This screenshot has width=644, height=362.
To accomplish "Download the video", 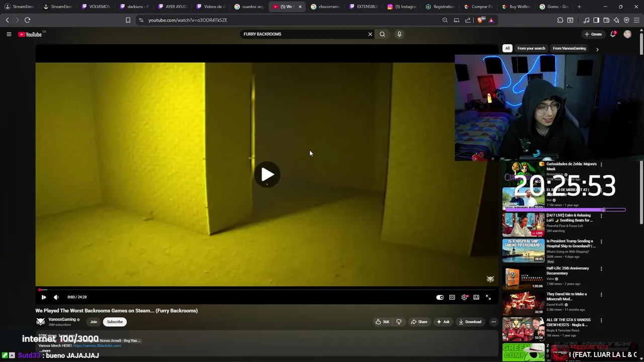I will pos(470,322).
